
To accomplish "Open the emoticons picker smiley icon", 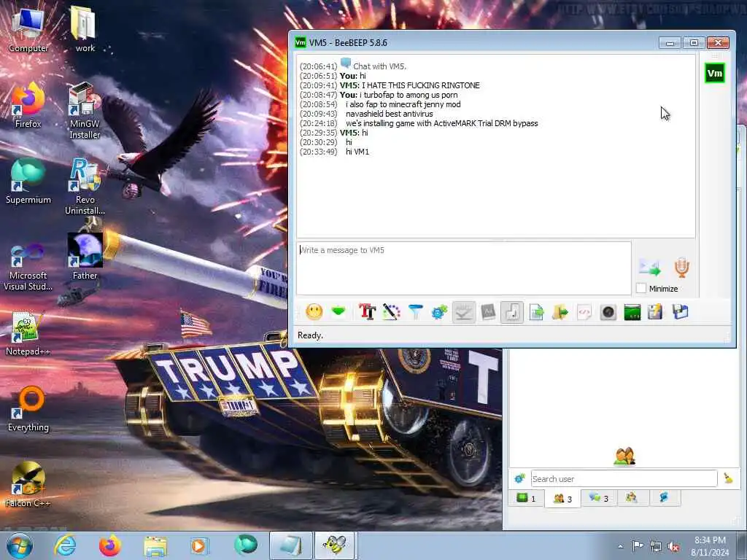I will click(x=314, y=312).
